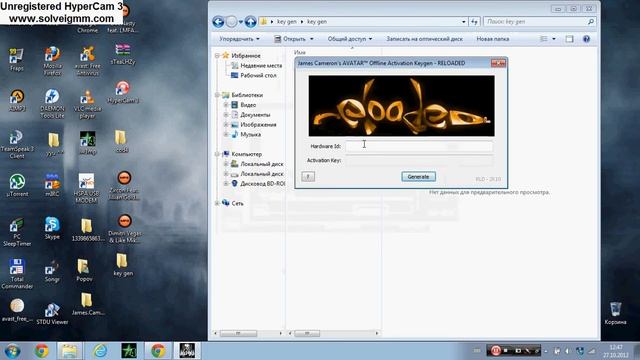
Task: Open Dimitri Vegas & Like Mike audio file
Action: (124, 229)
